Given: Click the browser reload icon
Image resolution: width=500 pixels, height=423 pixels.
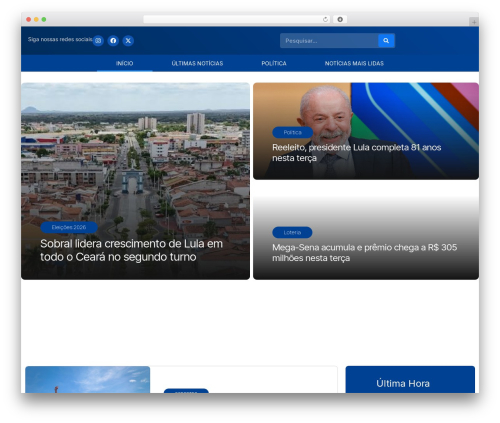Looking at the screenshot, I should (x=325, y=19).
